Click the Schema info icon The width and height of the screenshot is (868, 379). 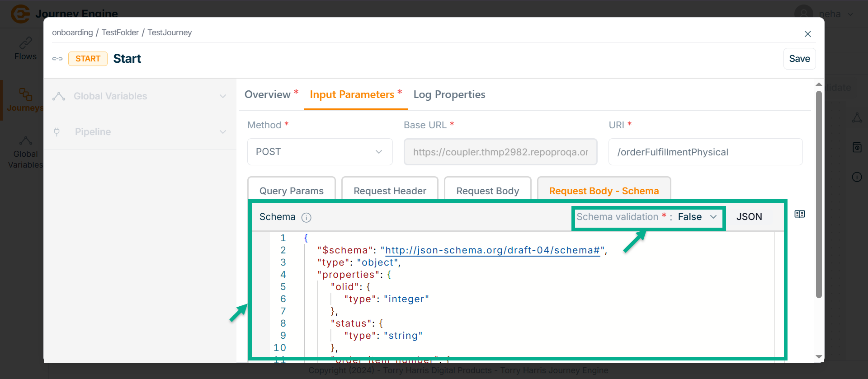306,218
